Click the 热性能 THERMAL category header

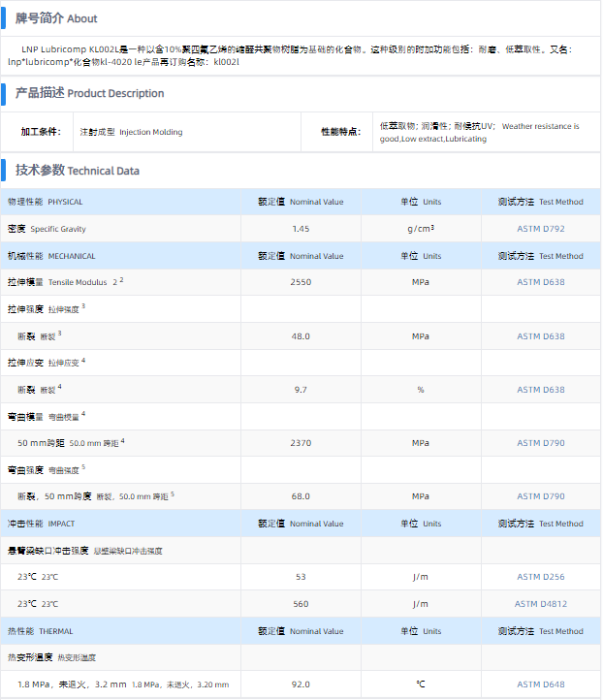pos(41,631)
